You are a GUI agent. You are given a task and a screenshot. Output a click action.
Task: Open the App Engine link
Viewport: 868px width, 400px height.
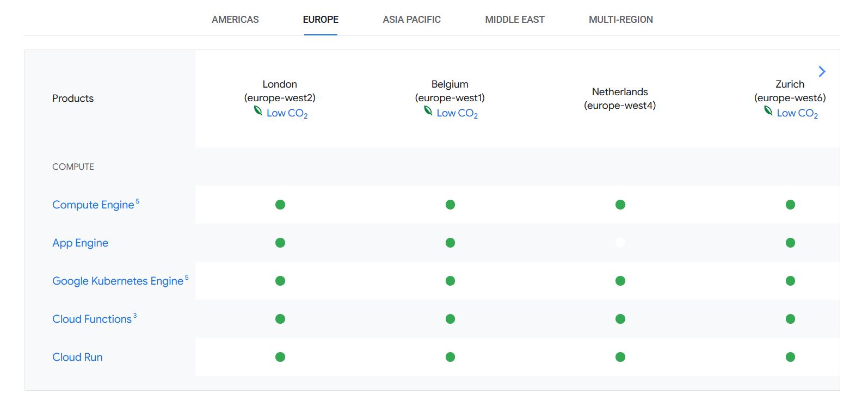tap(80, 243)
